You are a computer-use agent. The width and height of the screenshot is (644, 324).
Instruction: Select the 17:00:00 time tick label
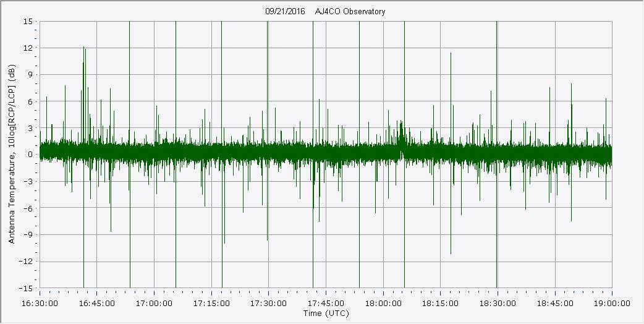point(155,304)
